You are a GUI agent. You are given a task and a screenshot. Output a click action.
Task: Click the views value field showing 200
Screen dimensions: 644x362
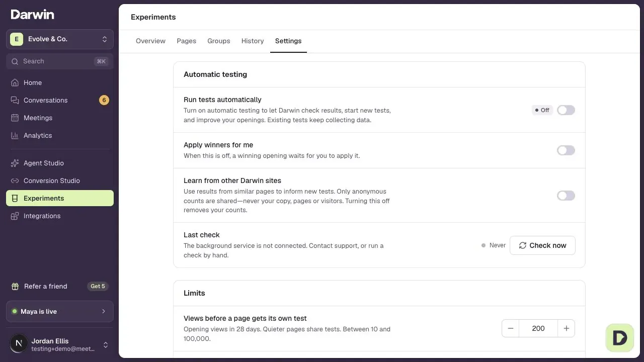coord(538,328)
